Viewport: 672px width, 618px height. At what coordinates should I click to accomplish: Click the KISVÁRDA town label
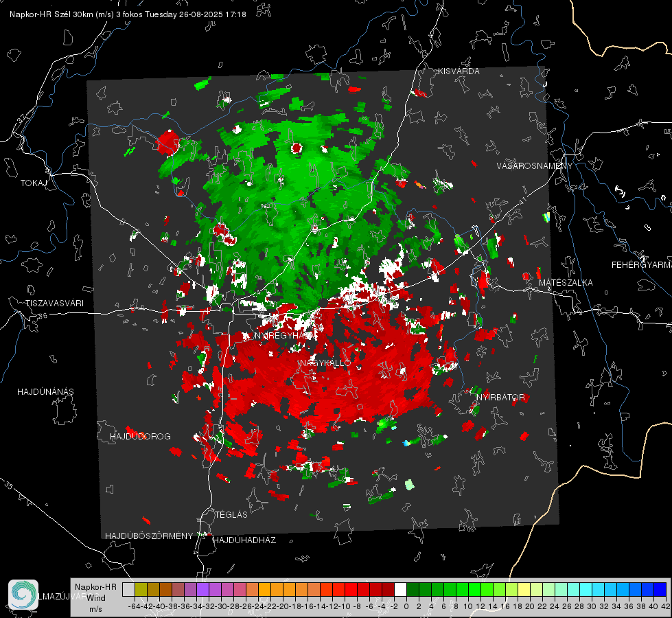pos(459,71)
